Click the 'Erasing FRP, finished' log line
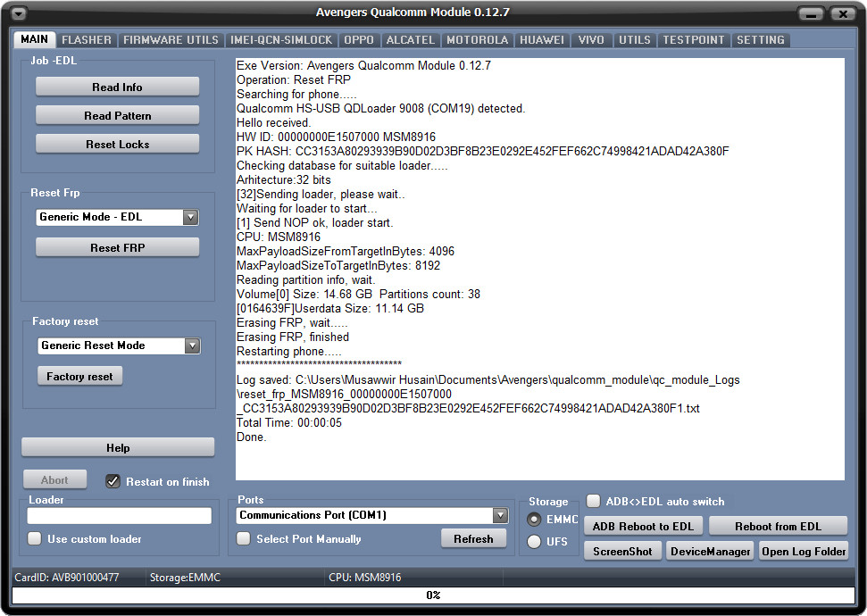867x616 pixels. coord(293,337)
